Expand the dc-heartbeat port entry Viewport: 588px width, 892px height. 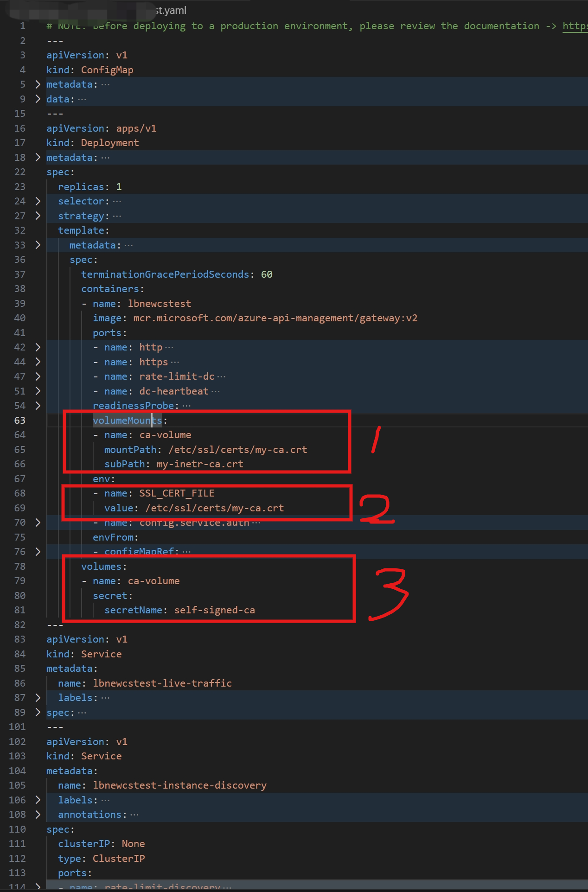tap(38, 391)
